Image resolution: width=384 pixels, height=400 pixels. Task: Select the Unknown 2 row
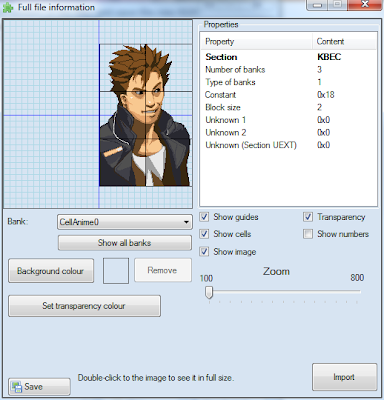[288, 133]
